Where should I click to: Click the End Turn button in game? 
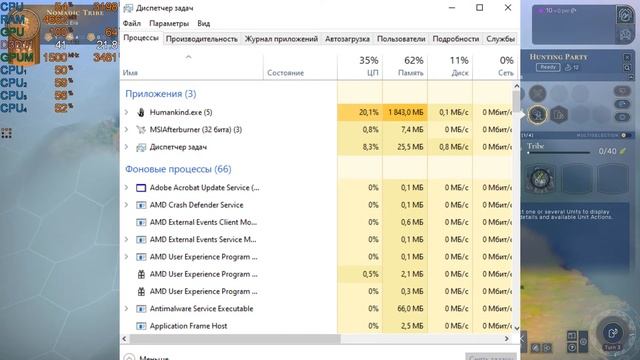[613, 333]
